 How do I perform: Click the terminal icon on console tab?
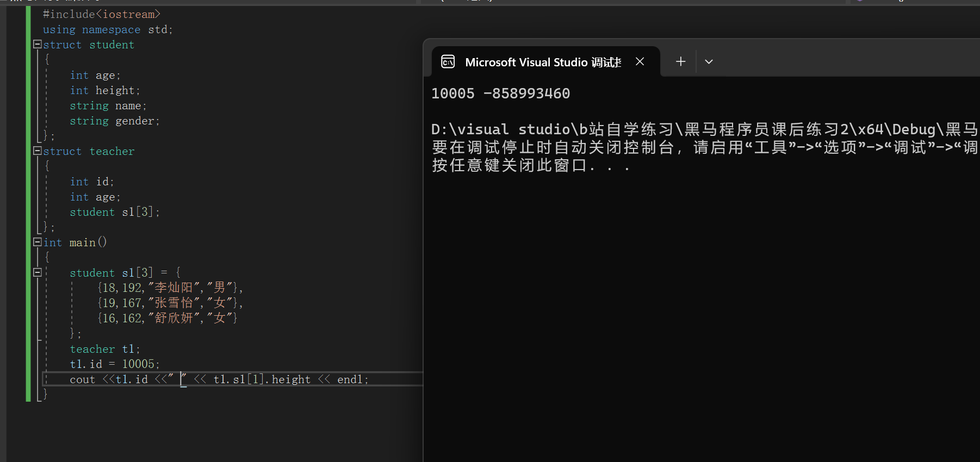tap(448, 62)
